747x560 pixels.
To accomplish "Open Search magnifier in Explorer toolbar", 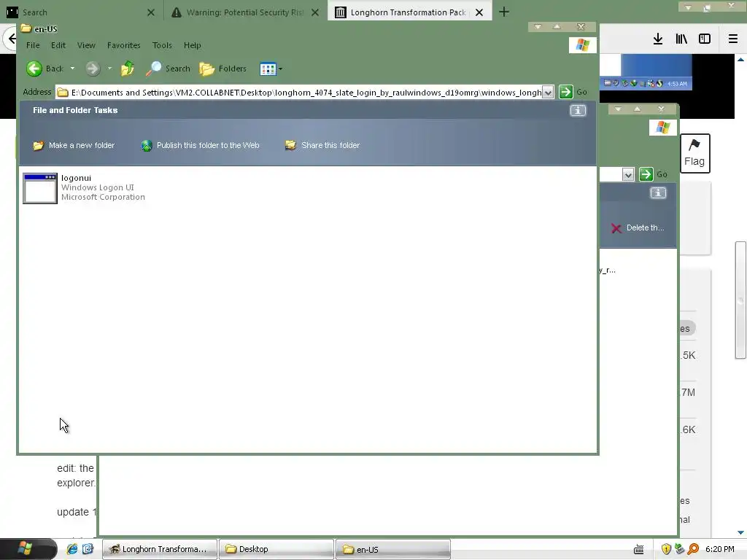I will (x=153, y=69).
